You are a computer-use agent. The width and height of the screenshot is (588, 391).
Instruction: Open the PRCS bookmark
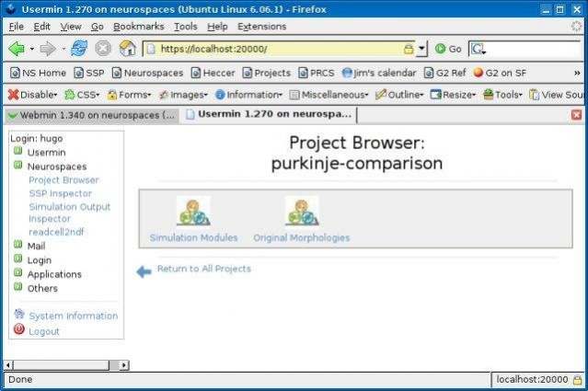[317, 73]
